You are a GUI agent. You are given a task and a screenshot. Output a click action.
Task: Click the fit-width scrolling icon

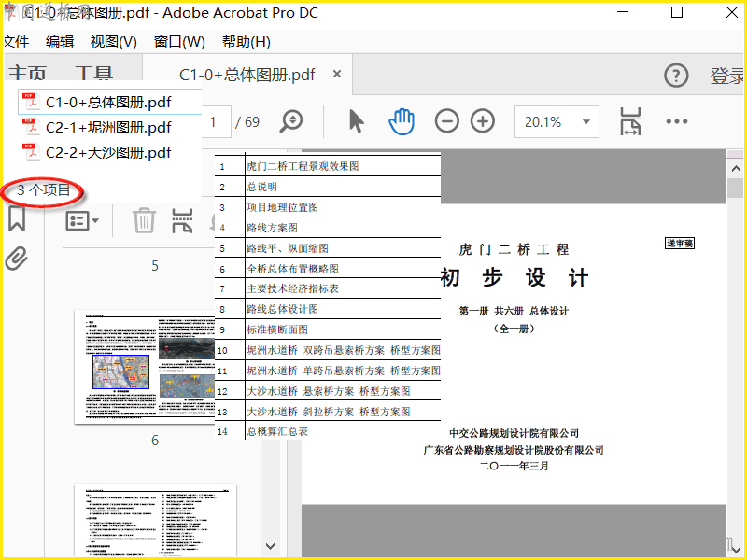[x=630, y=121]
